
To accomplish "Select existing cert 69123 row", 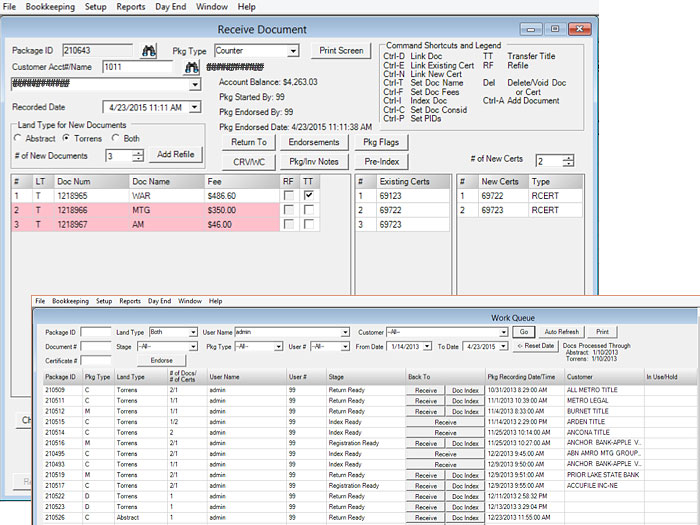I will click(402, 196).
